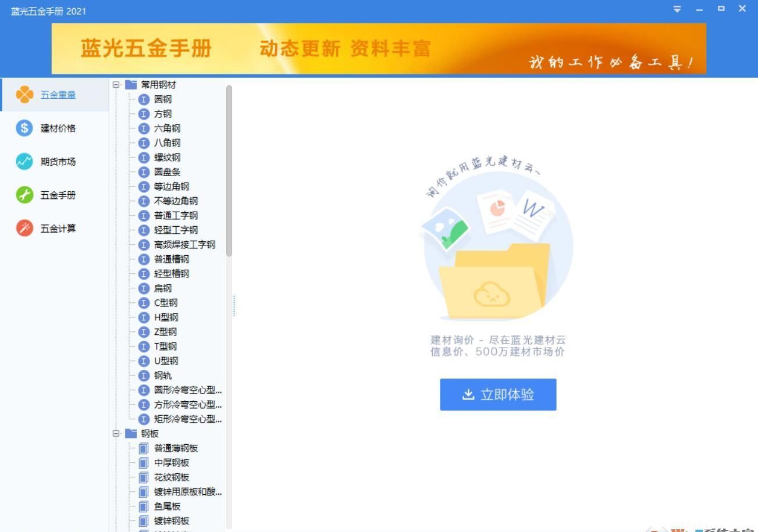758x532 pixels.
Task: Click the 常用钢材 folder label
Action: 158,85
